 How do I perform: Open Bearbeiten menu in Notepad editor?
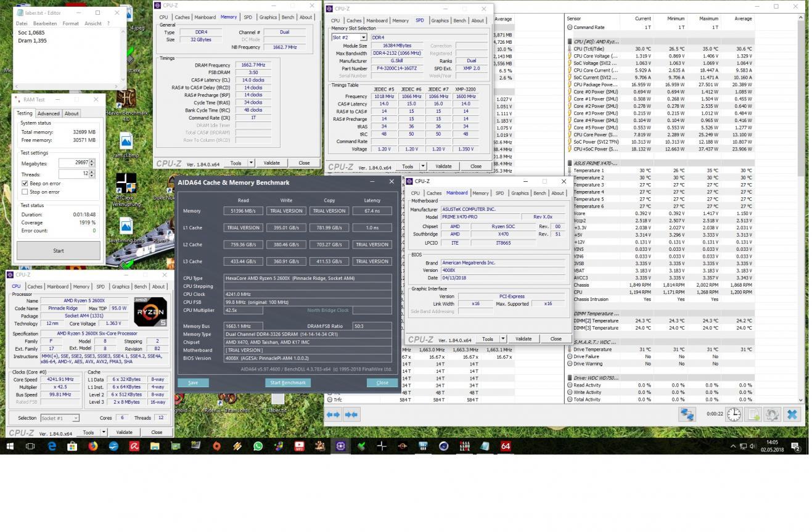[44, 23]
